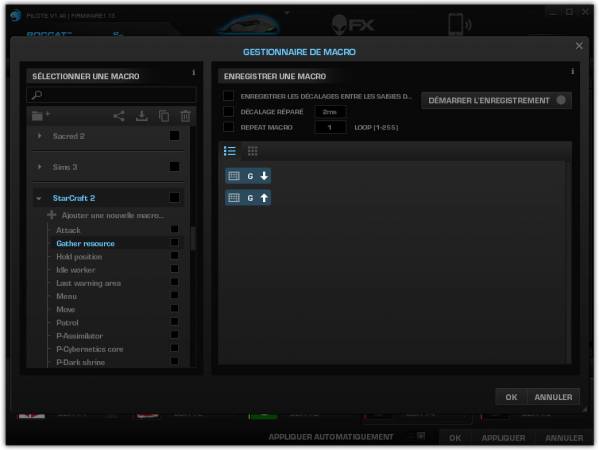Click the Décalage réparé 2ms value field
The width and height of the screenshot is (599, 450).
tap(330, 112)
